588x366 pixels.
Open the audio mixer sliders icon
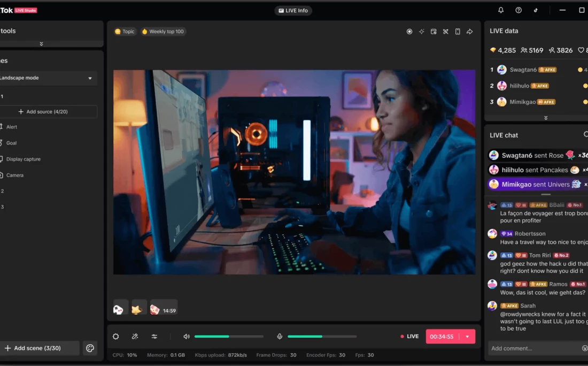(154, 337)
